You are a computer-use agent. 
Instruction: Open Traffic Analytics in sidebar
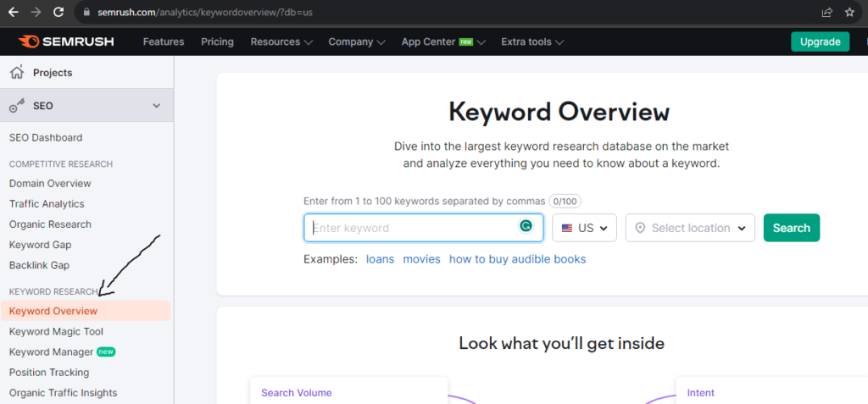pyautogui.click(x=47, y=203)
